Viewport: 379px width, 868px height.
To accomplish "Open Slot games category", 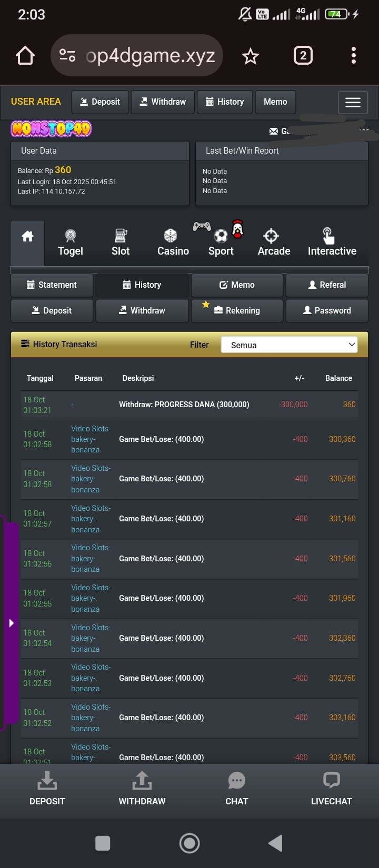I will point(121,243).
